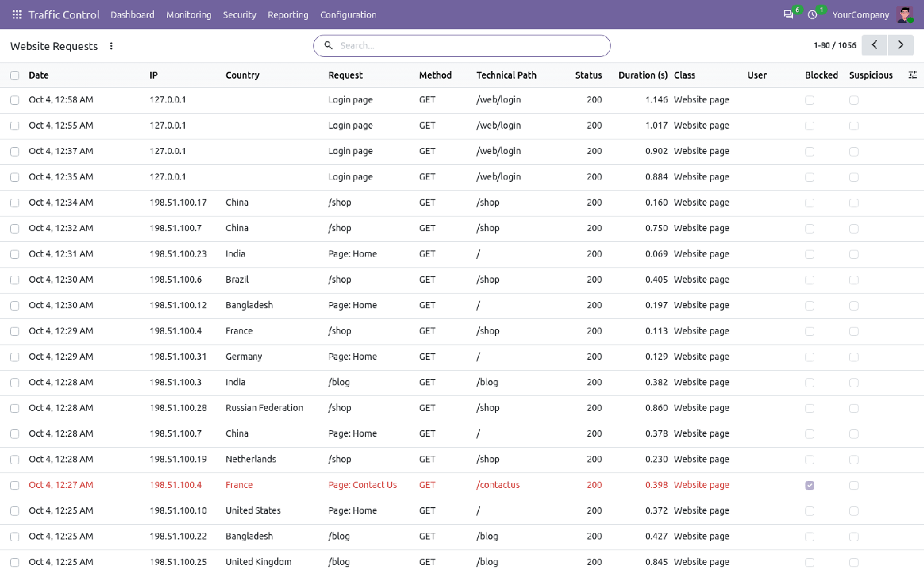Click the Russian Federation country cell

point(264,408)
